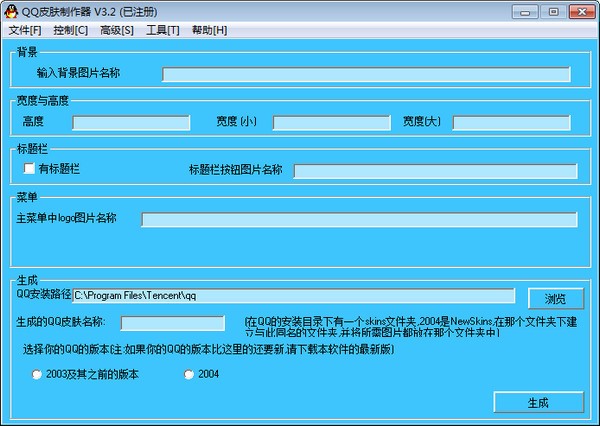Enable the 有标题栏 checkbox

[30, 169]
